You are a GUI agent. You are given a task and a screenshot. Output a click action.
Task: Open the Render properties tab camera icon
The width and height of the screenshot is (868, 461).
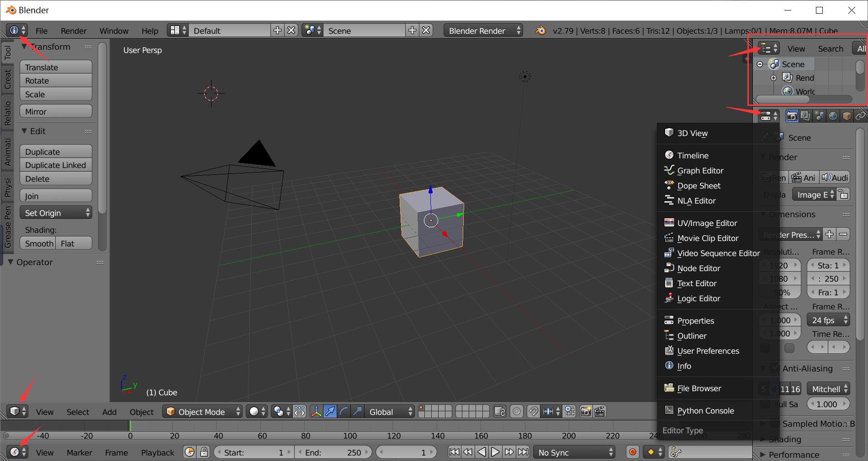pos(792,116)
